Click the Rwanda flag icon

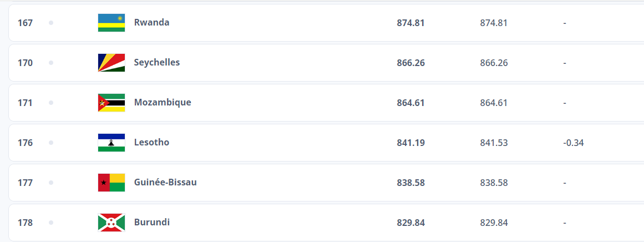111,23
